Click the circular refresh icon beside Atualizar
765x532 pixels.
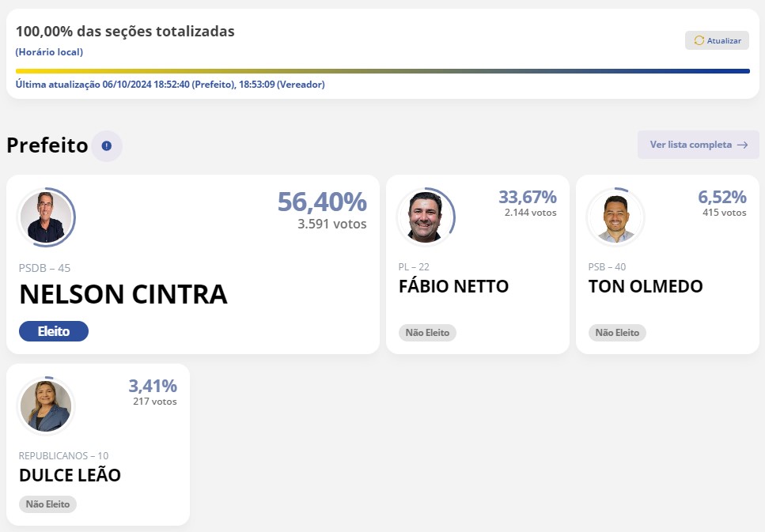point(699,40)
